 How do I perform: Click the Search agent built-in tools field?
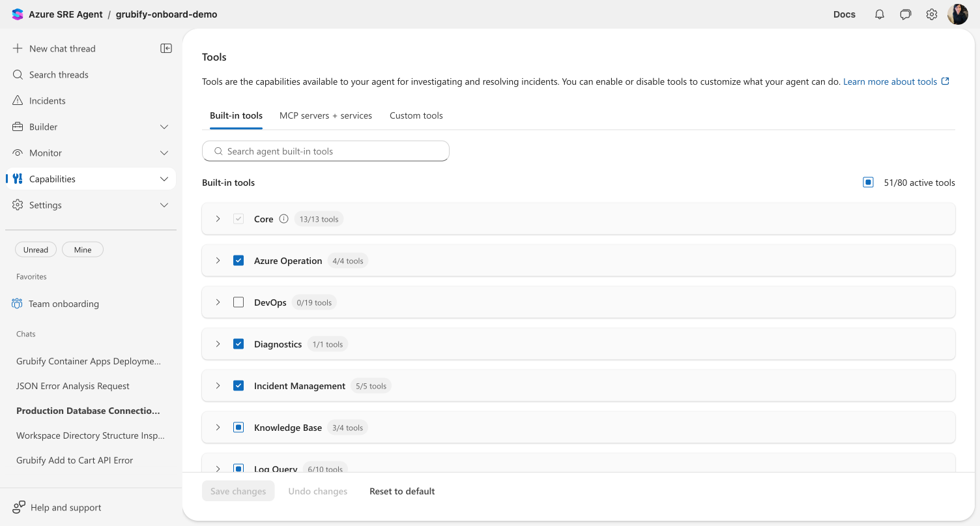(326, 151)
